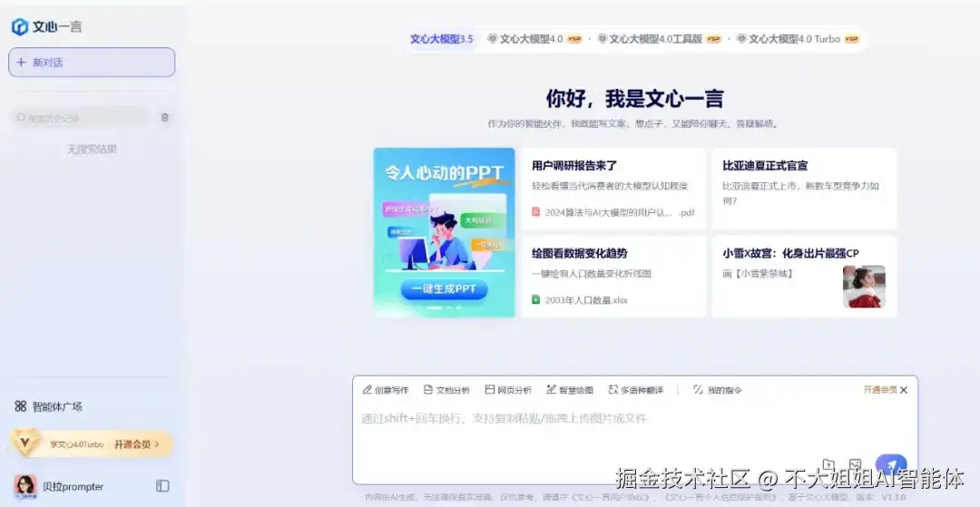Open the 比亚迪夏正式官宣 card
This screenshot has height=507, width=980.
click(804, 189)
